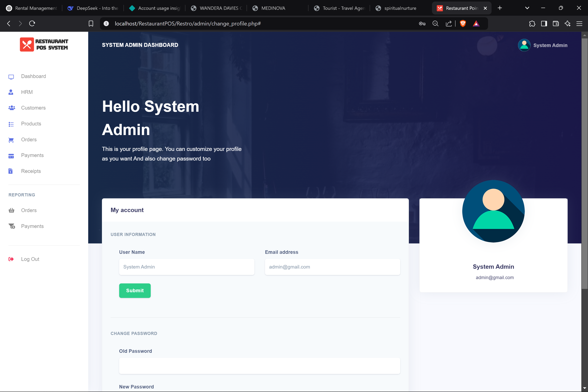
Task: Click the share page icon
Action: coord(448,24)
